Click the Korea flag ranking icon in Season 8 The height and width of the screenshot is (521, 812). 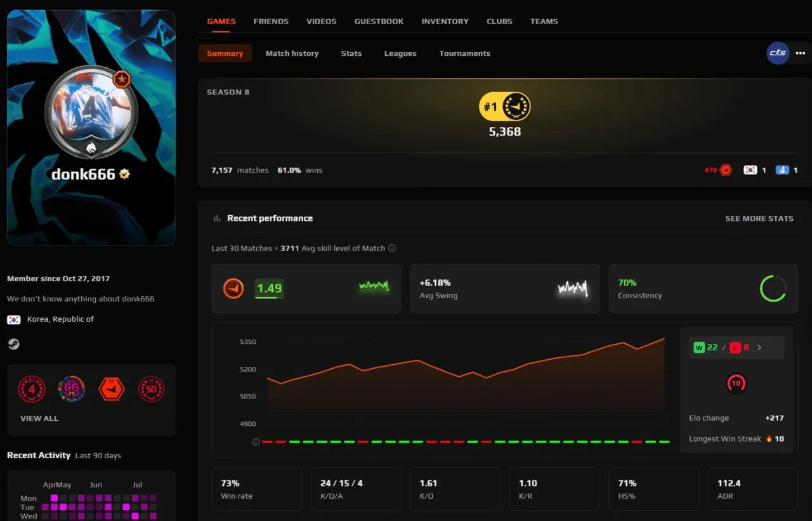tap(750, 170)
